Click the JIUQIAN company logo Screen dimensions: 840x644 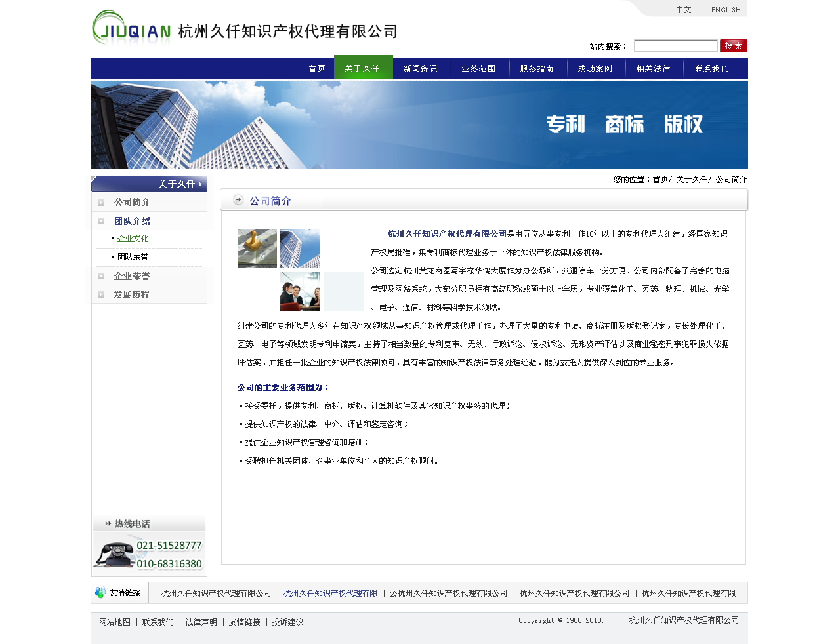[132, 28]
